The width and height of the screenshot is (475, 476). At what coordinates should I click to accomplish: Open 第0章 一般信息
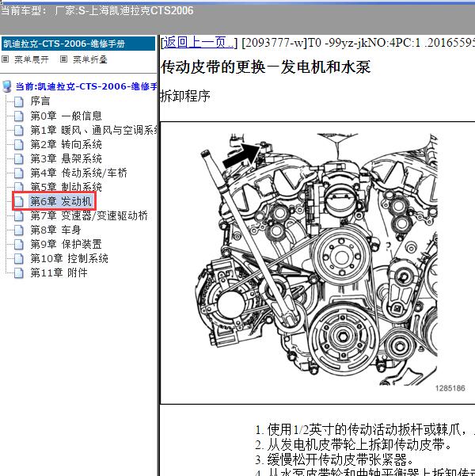coord(66,116)
